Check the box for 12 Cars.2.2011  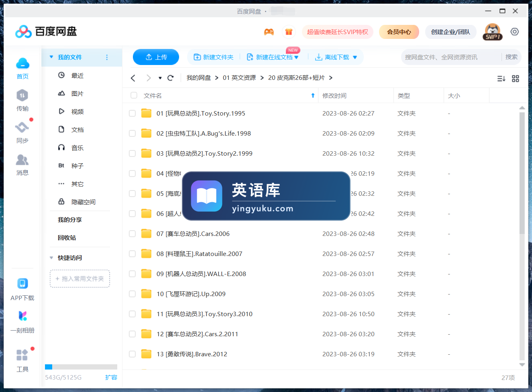(x=132, y=334)
